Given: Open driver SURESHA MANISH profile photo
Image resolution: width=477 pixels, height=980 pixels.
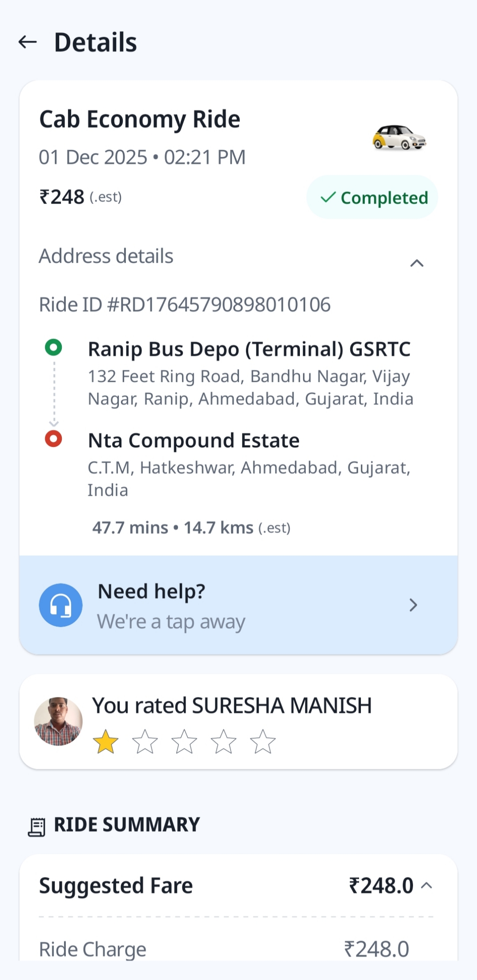Looking at the screenshot, I should [58, 721].
